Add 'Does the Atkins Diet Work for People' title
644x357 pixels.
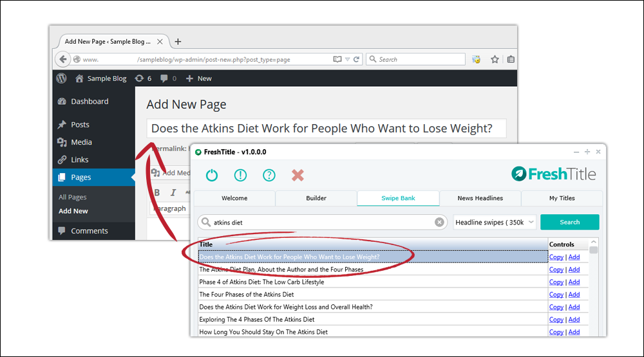pyautogui.click(x=574, y=257)
